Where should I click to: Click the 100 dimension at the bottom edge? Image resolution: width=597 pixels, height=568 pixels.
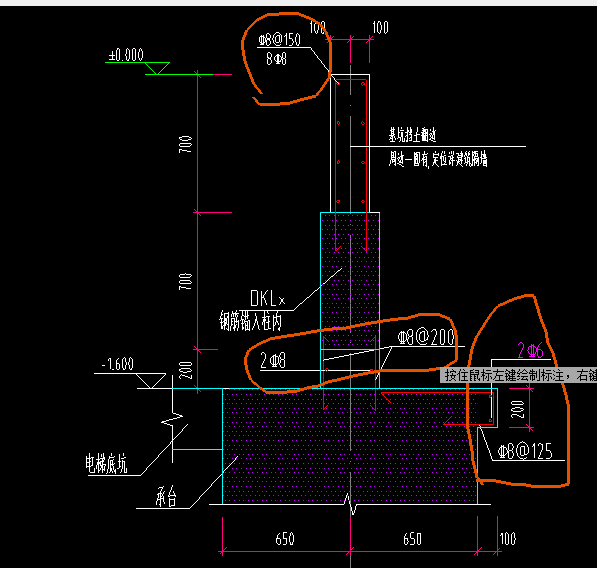coord(508,539)
